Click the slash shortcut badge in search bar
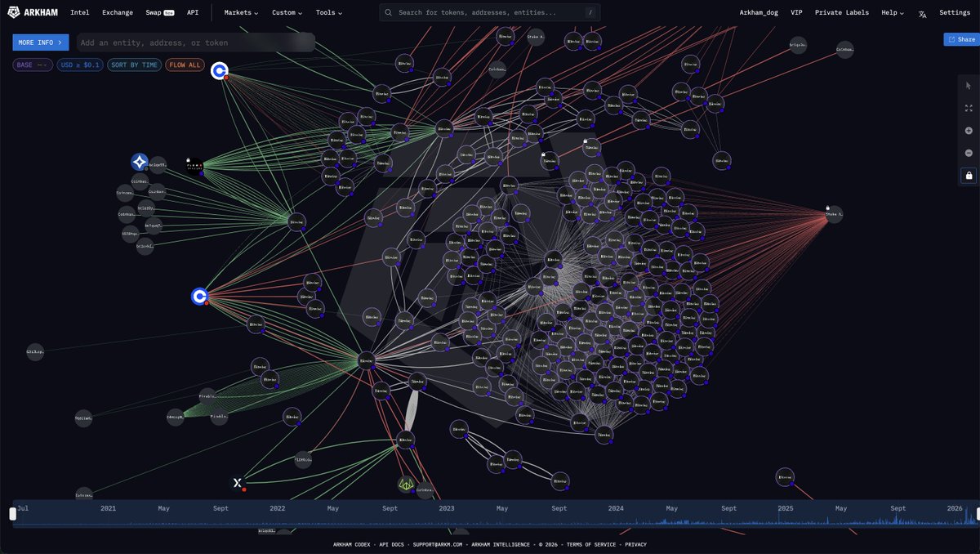 590,12
